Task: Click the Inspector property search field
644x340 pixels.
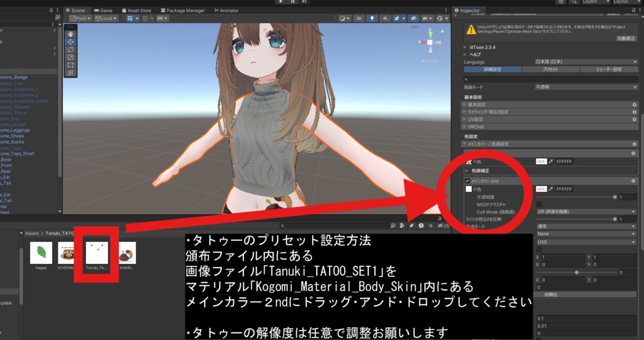Action: tap(550, 79)
